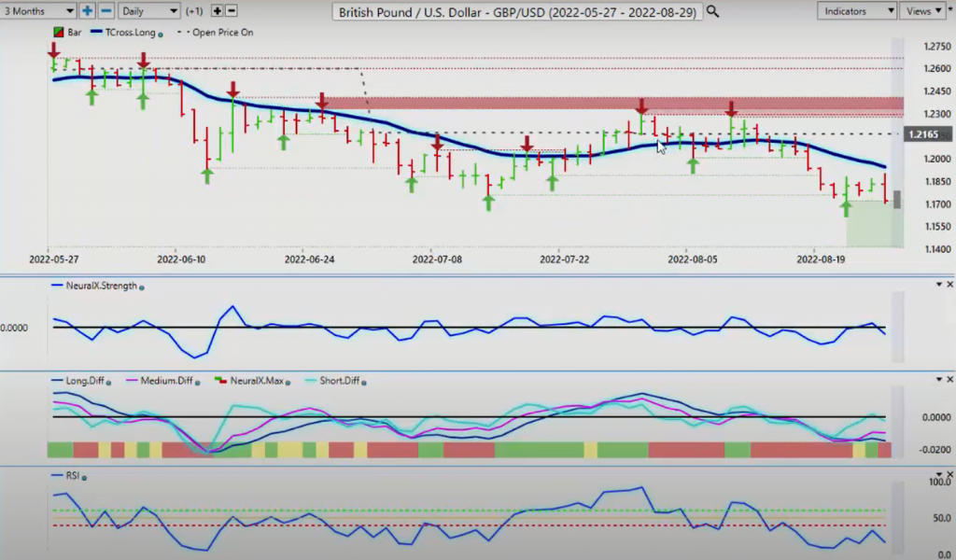
Task: Click the blue plus zoom-in button
Action: 87,11
